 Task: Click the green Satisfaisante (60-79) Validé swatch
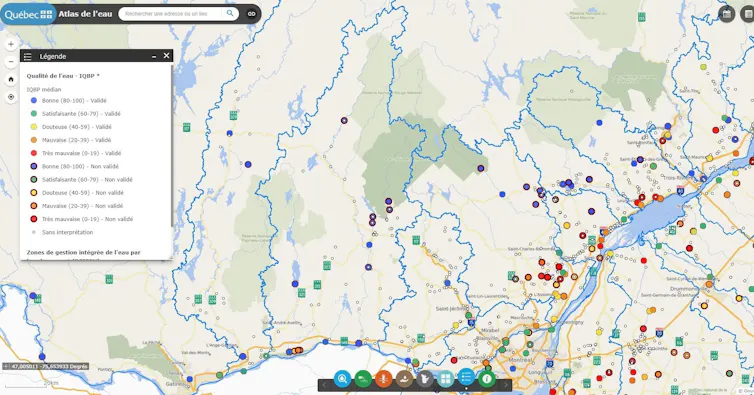tap(34, 114)
